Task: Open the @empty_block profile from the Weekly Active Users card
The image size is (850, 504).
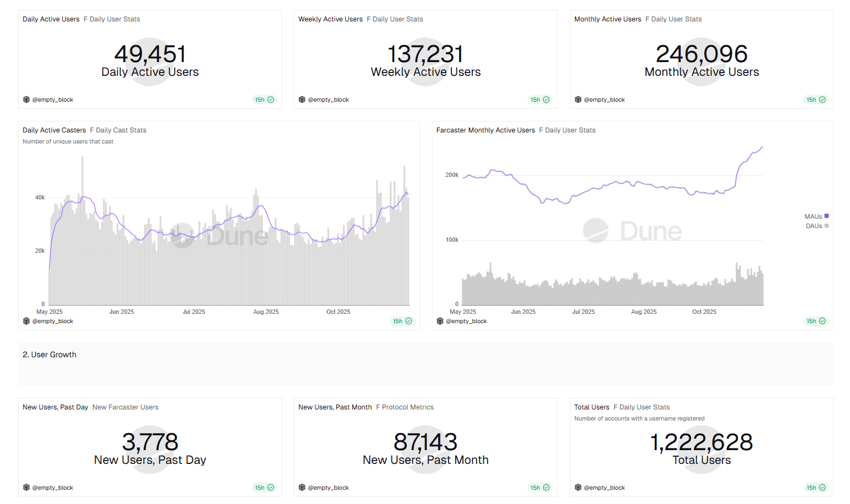Action: (x=329, y=99)
